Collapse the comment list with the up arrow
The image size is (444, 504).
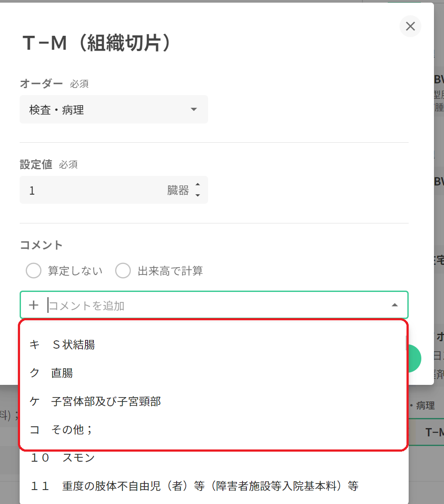tap(395, 305)
